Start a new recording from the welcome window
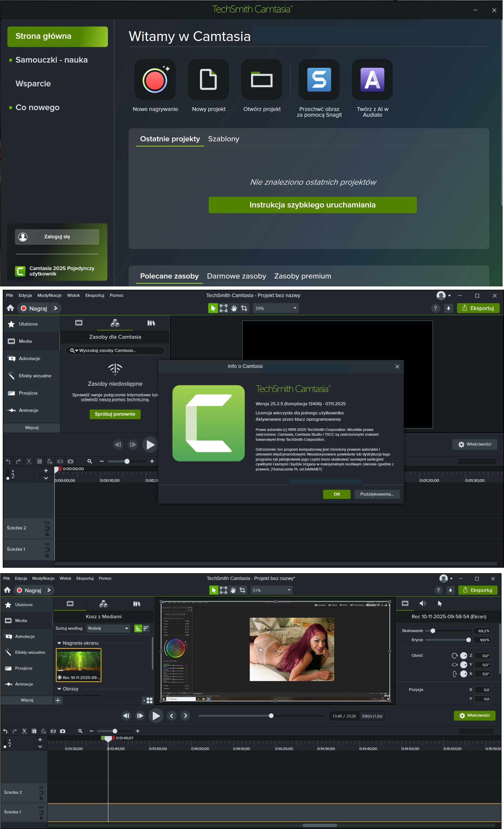504x829 pixels. [155, 80]
